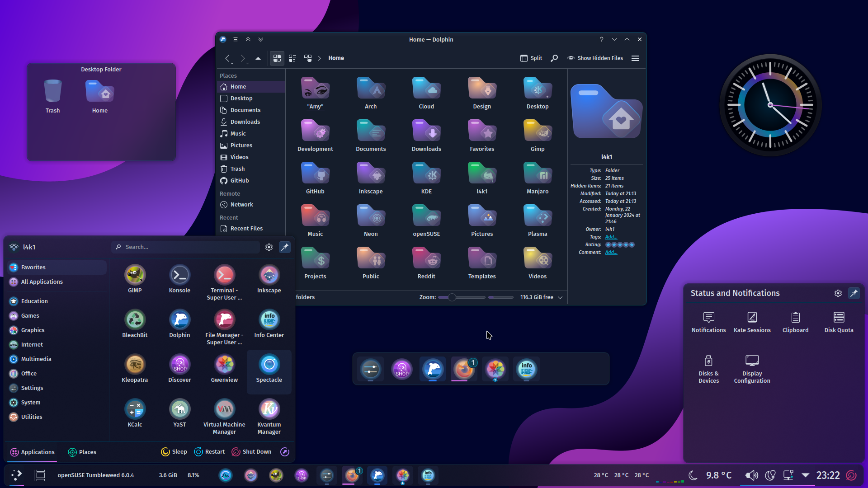Open Disks & Devices in status panel

pyautogui.click(x=708, y=369)
